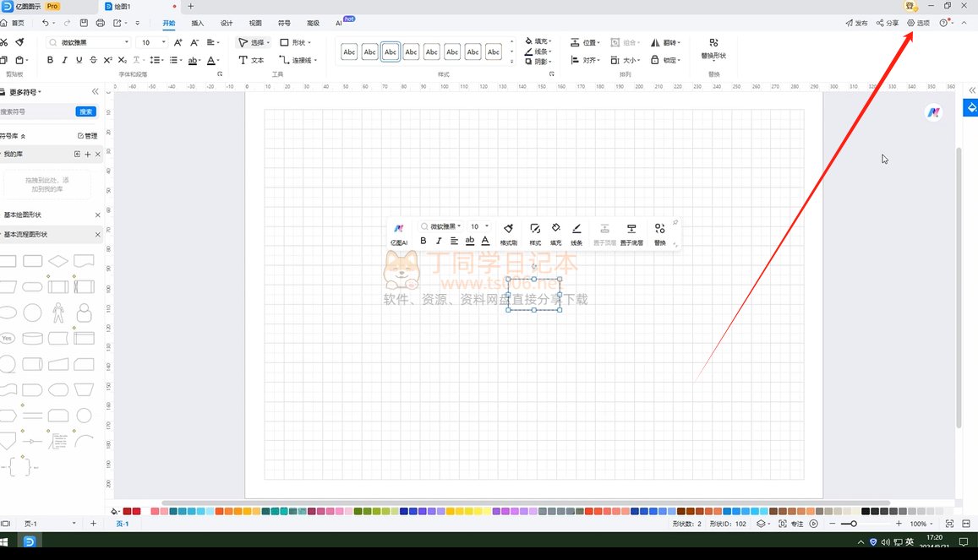Click the blue 搜索 button in symbol panel
Screen dimensions: 978x560
click(85, 111)
